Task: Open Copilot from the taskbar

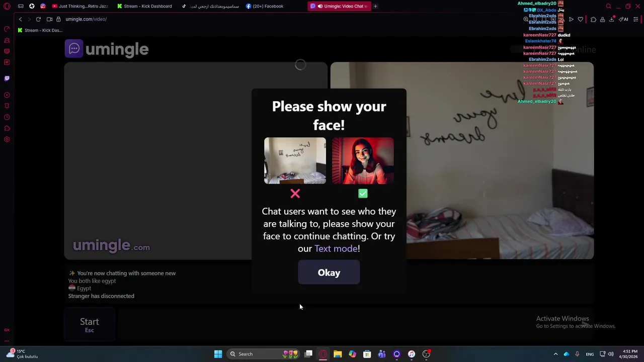Action: point(352,354)
